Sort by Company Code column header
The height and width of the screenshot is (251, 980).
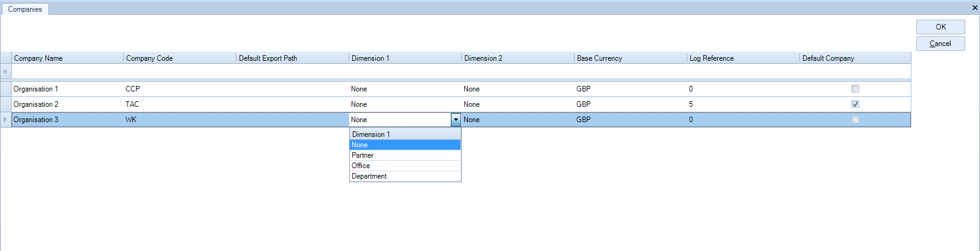[x=180, y=58]
